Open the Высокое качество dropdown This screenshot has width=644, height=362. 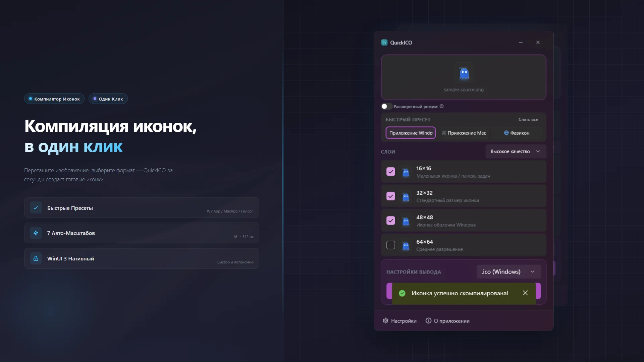[516, 152]
